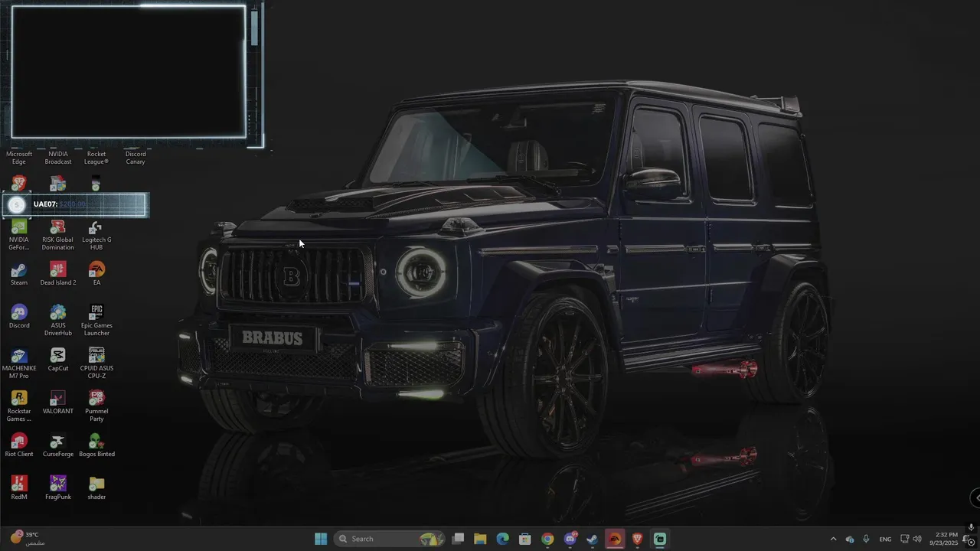Select the Brave lion icon on the desktop
The height and width of the screenshot is (551, 980).
click(x=19, y=184)
